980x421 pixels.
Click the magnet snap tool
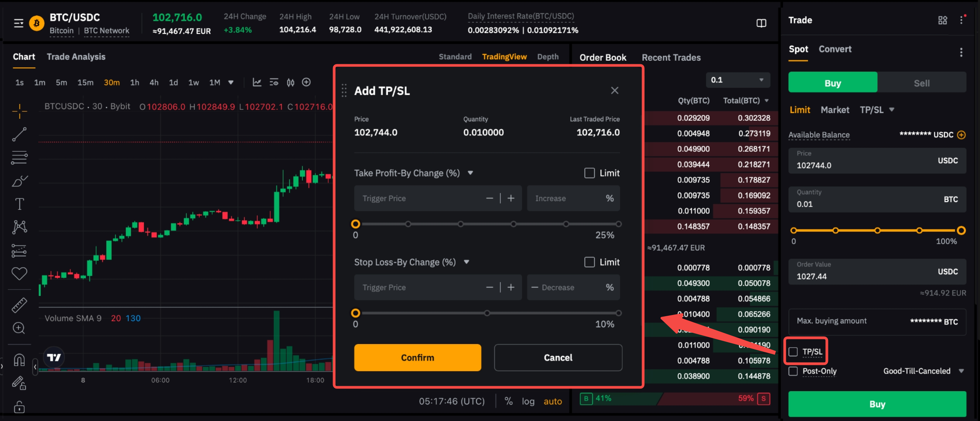(x=19, y=360)
